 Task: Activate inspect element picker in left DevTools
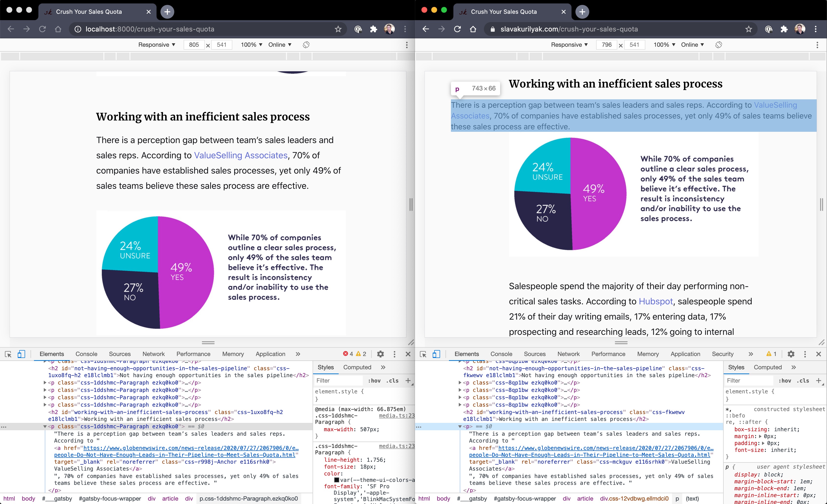(x=8, y=354)
